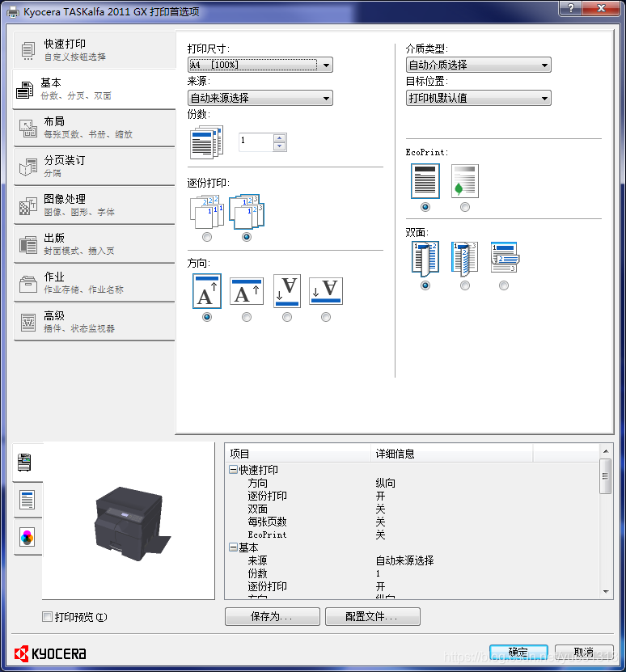Switch to the 基本 basic tab
The image size is (626, 672).
click(95, 89)
